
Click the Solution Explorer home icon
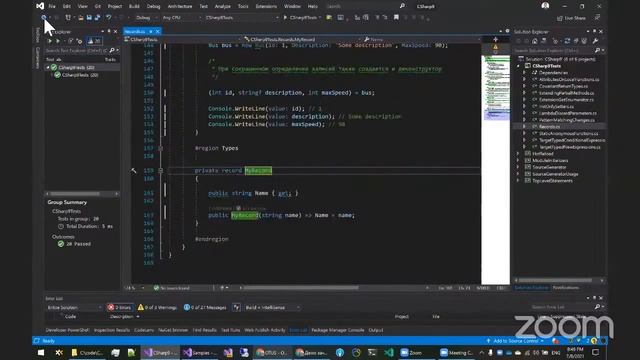pyautogui.click(x=535, y=41)
